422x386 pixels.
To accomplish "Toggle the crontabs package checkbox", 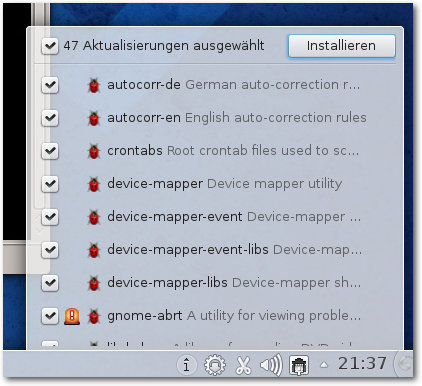I will click(50, 151).
